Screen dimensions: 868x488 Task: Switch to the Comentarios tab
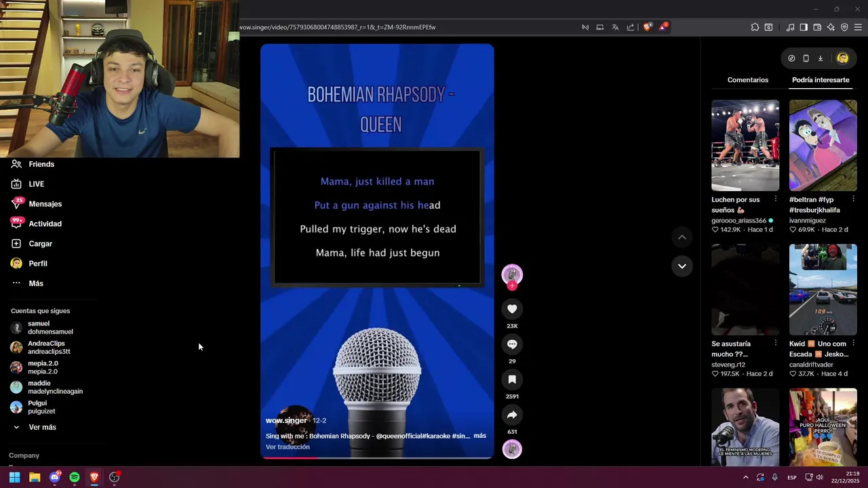[x=748, y=80]
